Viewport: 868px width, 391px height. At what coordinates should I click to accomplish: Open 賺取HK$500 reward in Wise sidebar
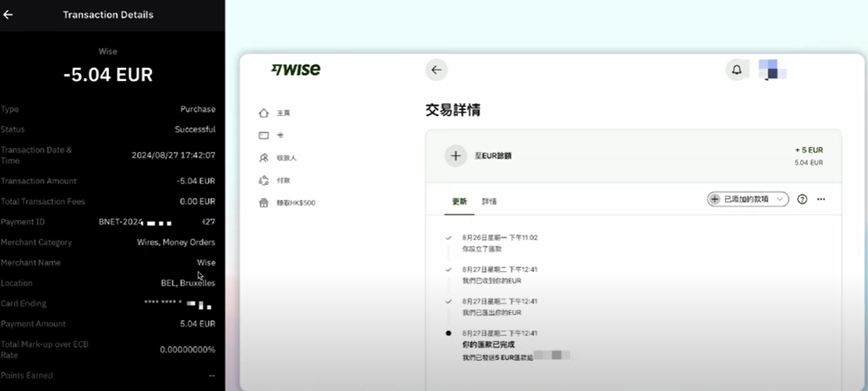click(x=287, y=203)
